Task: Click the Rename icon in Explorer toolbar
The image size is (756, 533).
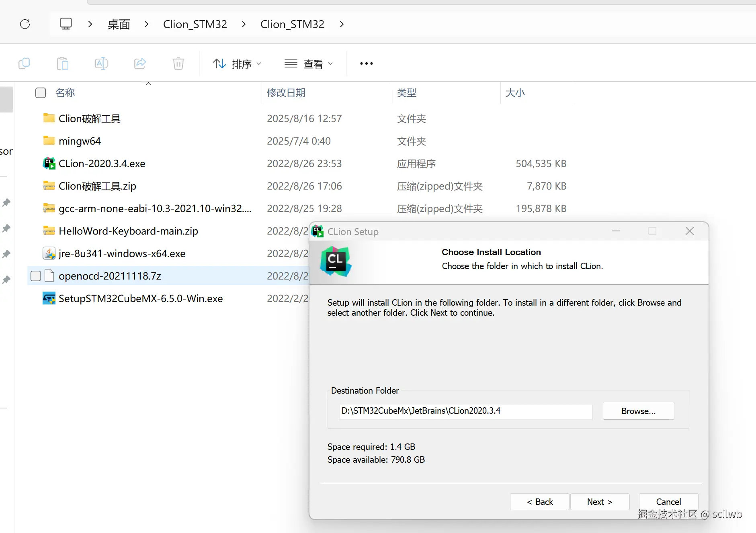Action: (101, 63)
